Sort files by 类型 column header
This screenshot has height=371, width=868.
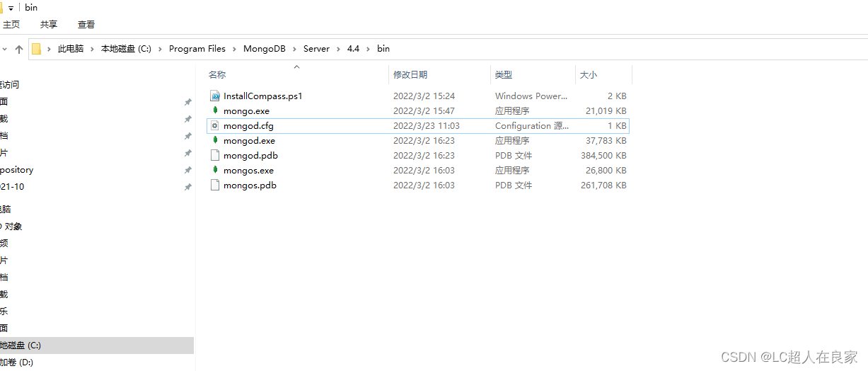[x=504, y=74]
